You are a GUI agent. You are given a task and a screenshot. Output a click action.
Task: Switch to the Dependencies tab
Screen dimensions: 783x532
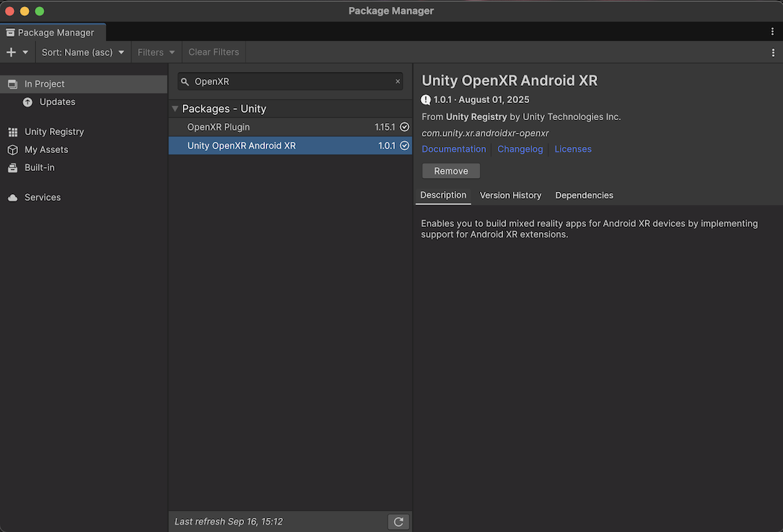tap(584, 195)
